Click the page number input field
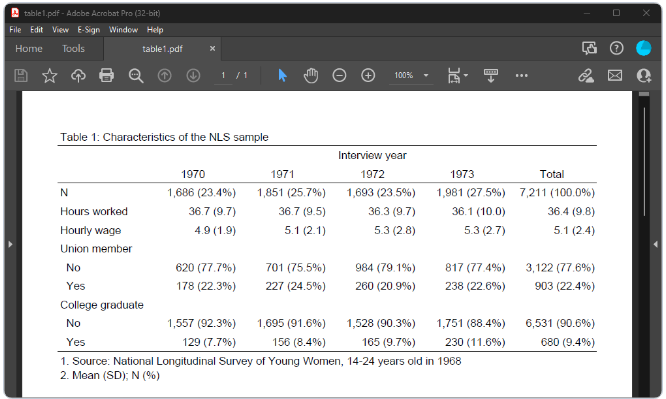 (x=223, y=76)
